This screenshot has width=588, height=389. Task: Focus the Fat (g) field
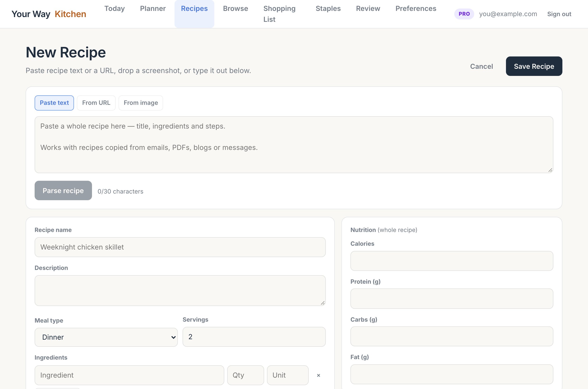pos(452,374)
